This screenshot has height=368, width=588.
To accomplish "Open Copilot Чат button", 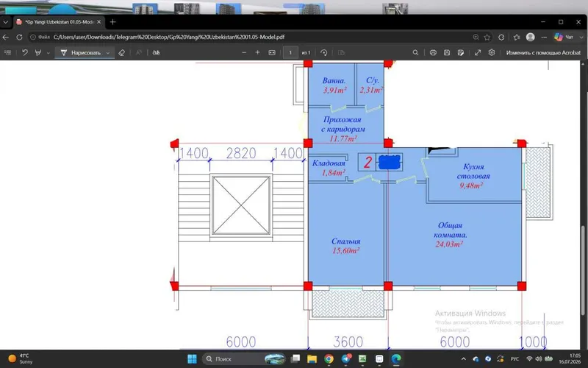I will (564, 38).
